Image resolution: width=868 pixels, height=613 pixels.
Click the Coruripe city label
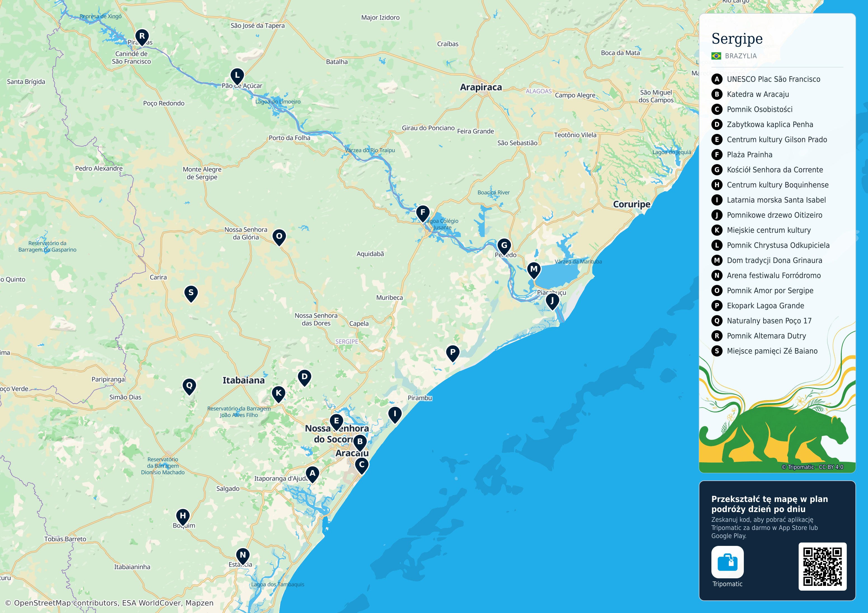pyautogui.click(x=632, y=204)
